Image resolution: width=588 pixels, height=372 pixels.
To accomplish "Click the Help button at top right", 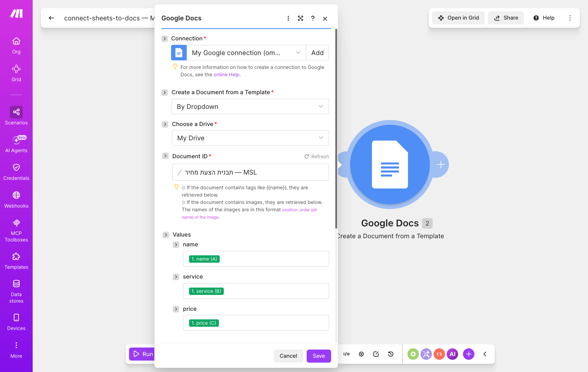I will point(544,18).
